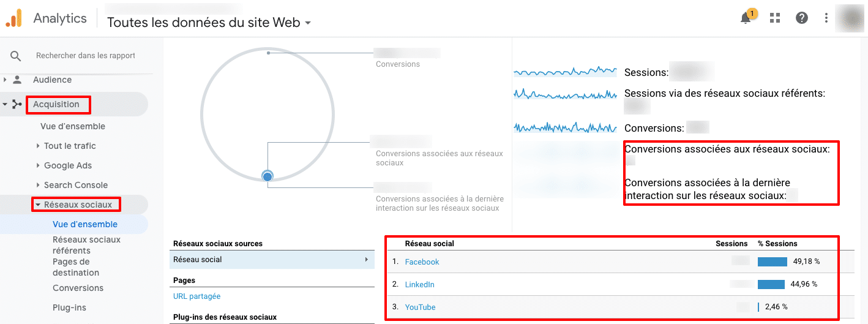The height and width of the screenshot is (324, 868).
Task: Click the 'URL partagée' link
Action: [196, 296]
